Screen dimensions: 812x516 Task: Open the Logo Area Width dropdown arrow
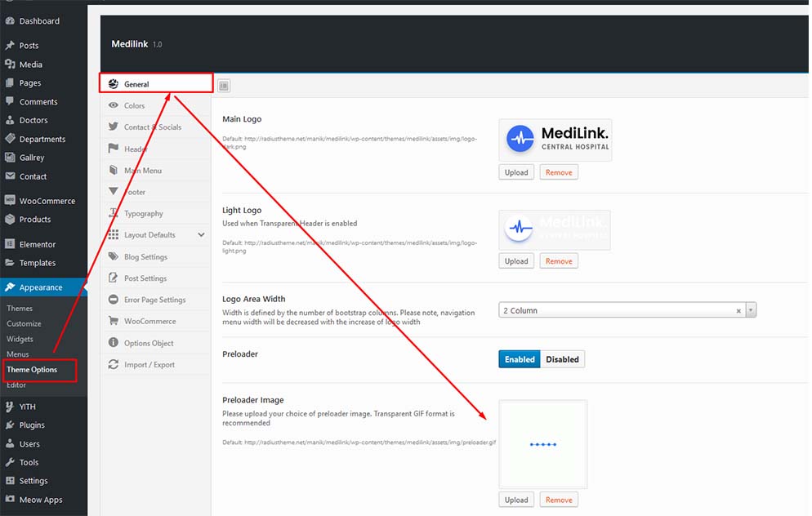click(751, 310)
